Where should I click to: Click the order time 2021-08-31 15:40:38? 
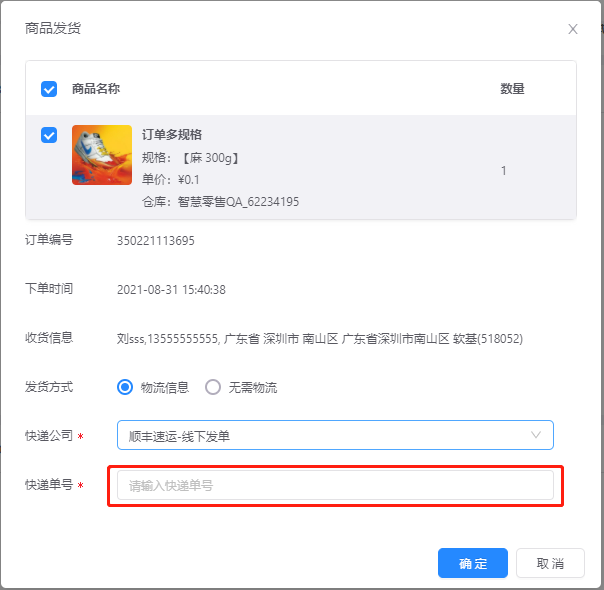coord(171,290)
